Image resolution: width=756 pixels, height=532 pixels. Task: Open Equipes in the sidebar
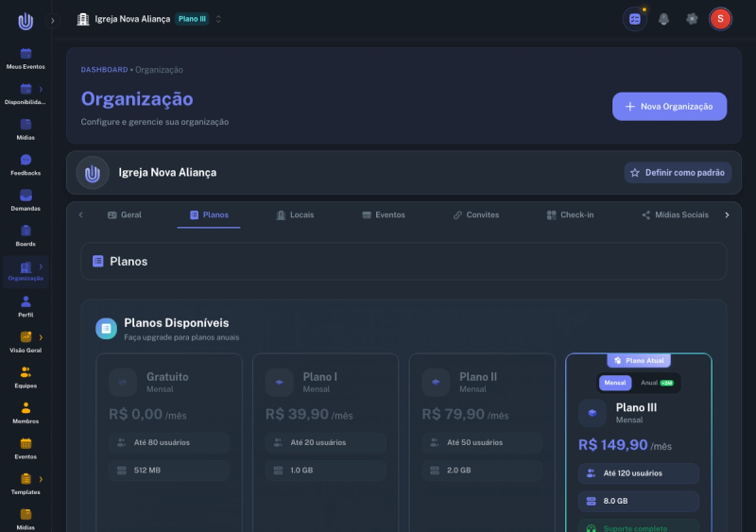(26, 378)
